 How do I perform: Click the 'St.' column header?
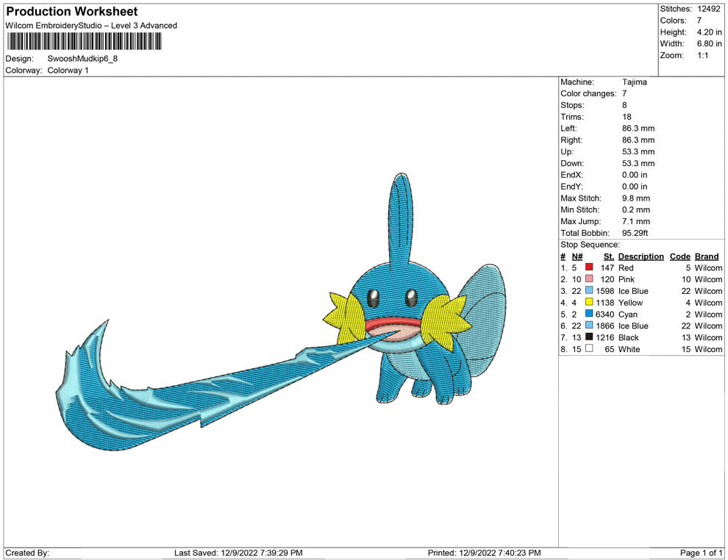pos(609,256)
